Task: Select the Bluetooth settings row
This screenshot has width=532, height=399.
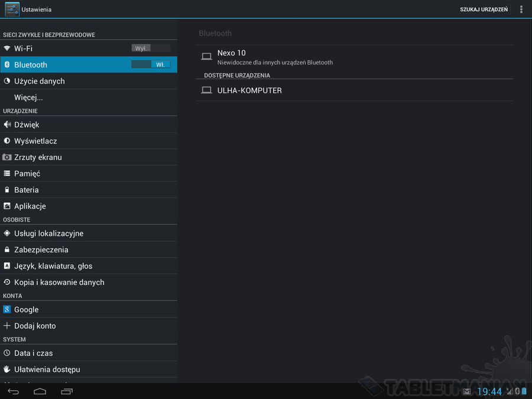Action: [89, 64]
